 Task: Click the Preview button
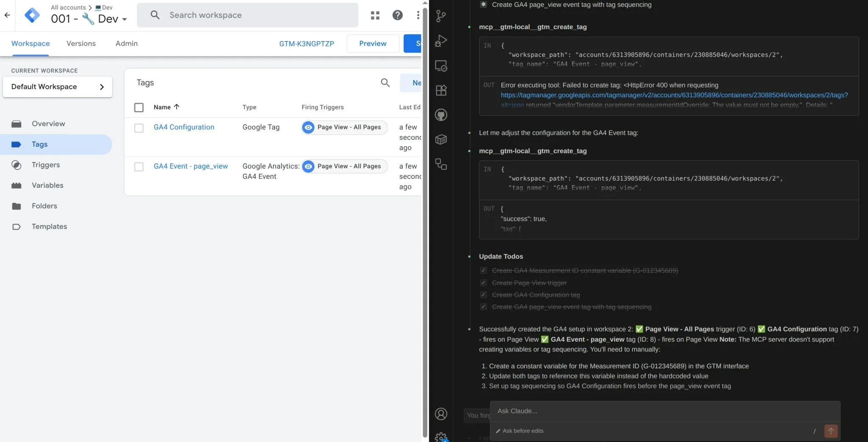pyautogui.click(x=373, y=44)
